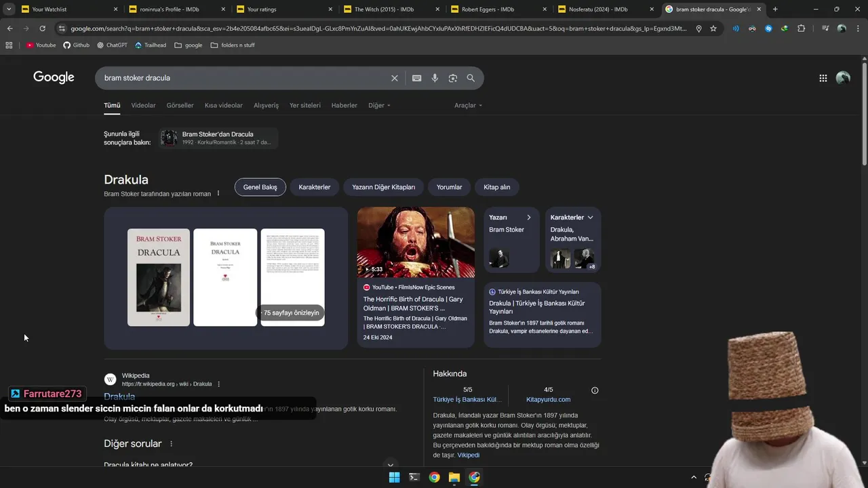Play the Horrific Birth of Dracula video thumbnail
Screen dimensions: 868x488
[x=416, y=242]
